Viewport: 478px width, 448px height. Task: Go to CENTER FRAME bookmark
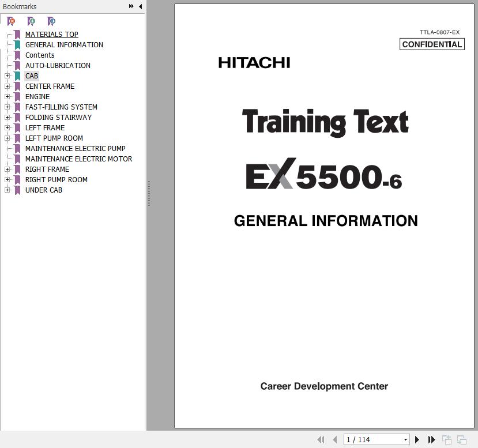pyautogui.click(x=50, y=86)
